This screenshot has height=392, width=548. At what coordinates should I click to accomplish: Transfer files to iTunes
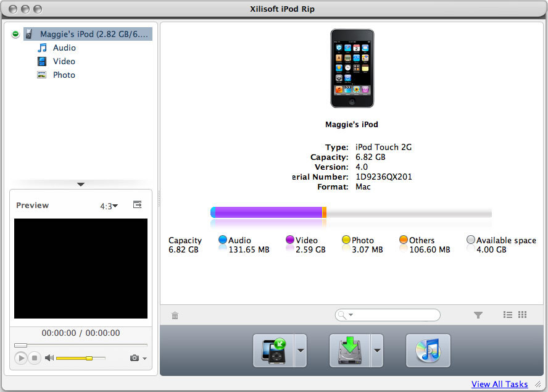[428, 350]
